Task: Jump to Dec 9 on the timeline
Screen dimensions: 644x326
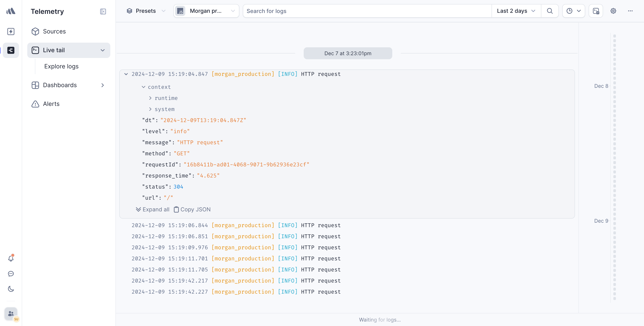Action: tap(601, 221)
